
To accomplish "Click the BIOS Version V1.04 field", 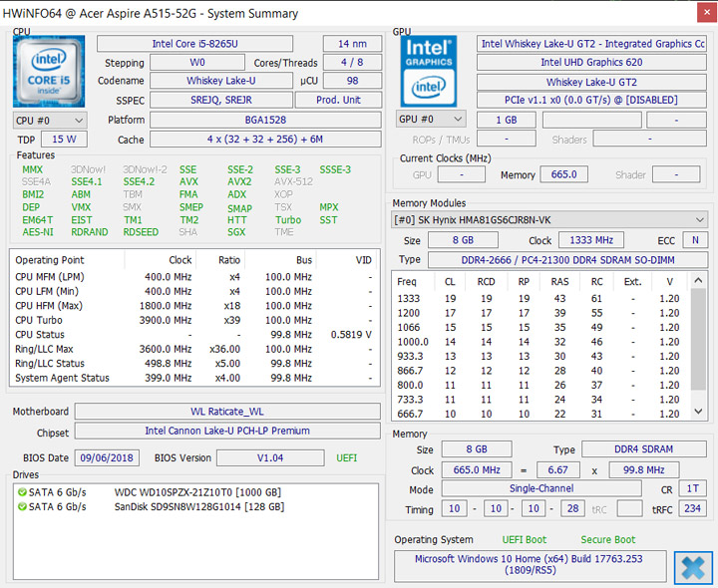I will (x=270, y=458).
